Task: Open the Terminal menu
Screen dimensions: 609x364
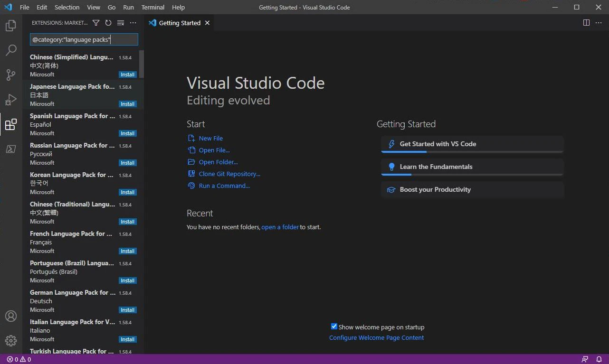Action: tap(153, 7)
